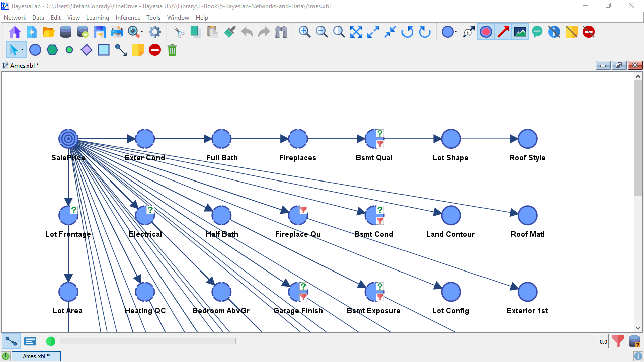Open the Window menu
Viewport: 644px width, 362px height.
(x=178, y=18)
